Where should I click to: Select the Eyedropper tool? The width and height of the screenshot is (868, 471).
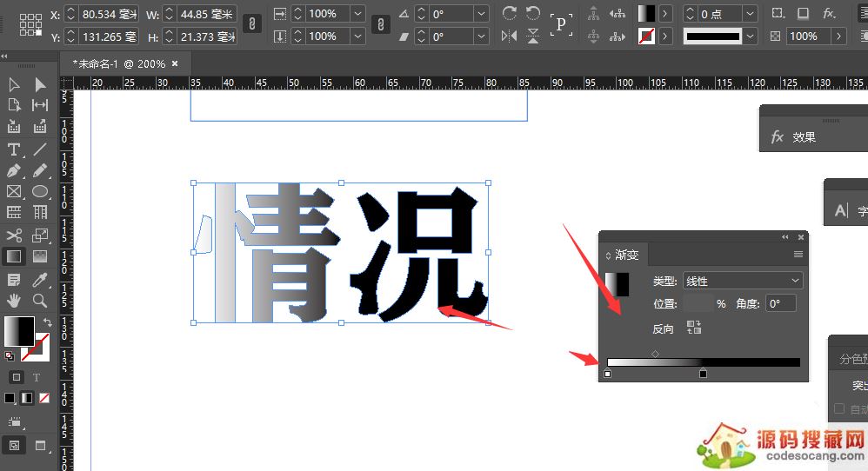point(40,279)
